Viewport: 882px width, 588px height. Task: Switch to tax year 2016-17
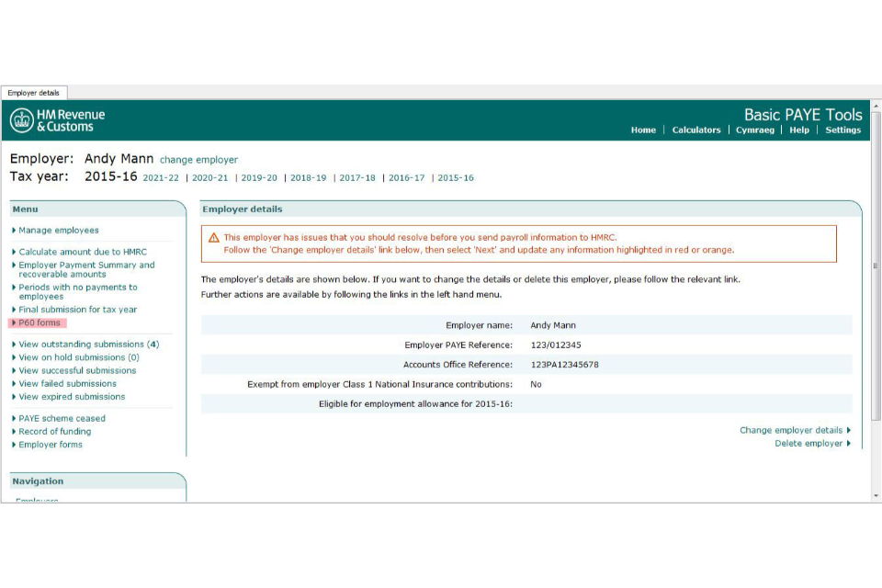(406, 178)
